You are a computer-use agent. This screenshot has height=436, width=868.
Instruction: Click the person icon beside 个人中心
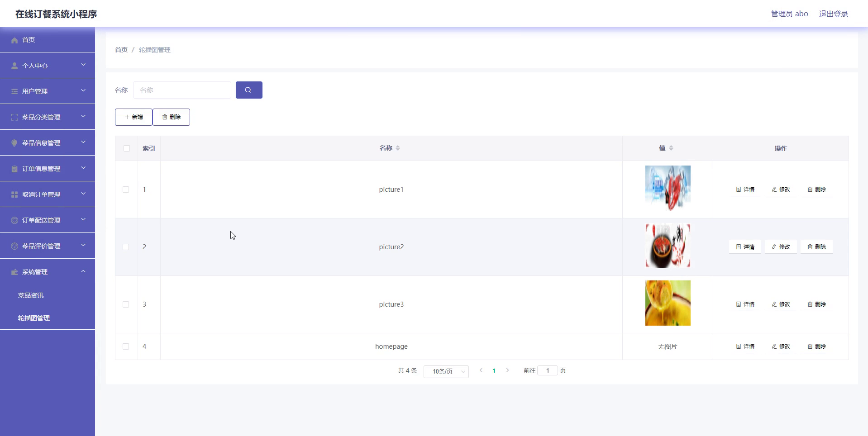pos(14,66)
